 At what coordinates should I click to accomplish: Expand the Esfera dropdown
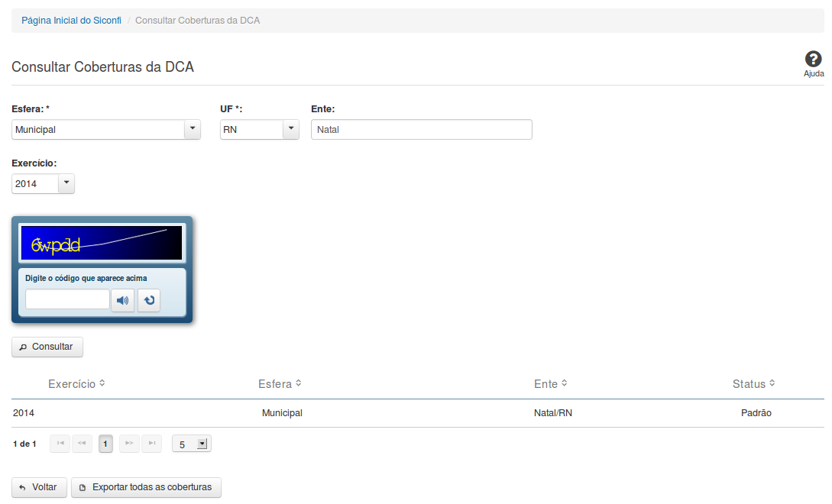click(x=193, y=130)
